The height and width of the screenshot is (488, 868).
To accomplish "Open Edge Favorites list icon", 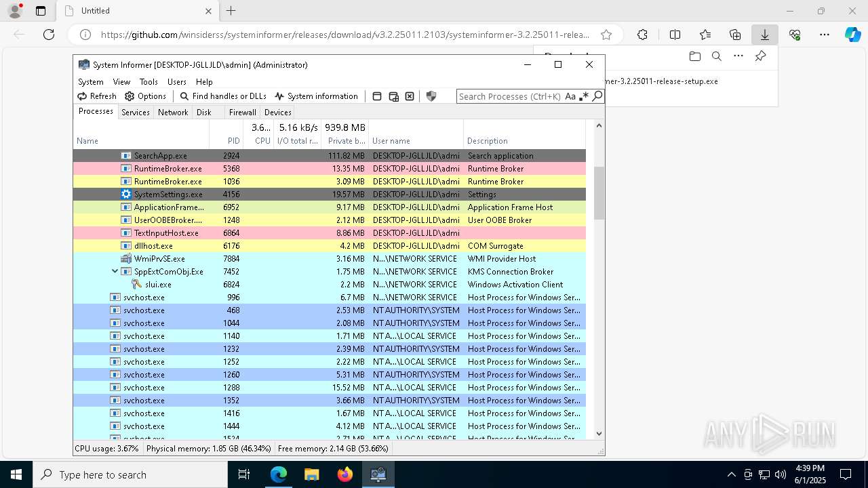I will point(705,35).
